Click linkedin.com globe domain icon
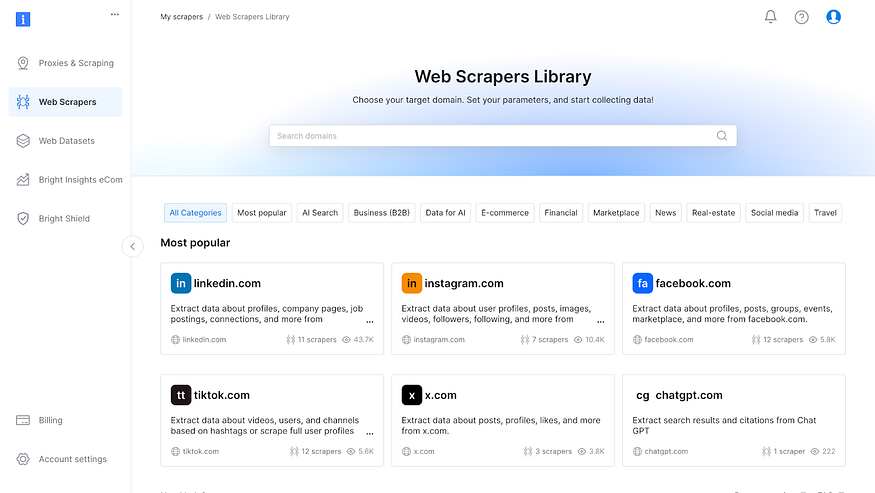Screen dimensions: 875x493 point(175,339)
